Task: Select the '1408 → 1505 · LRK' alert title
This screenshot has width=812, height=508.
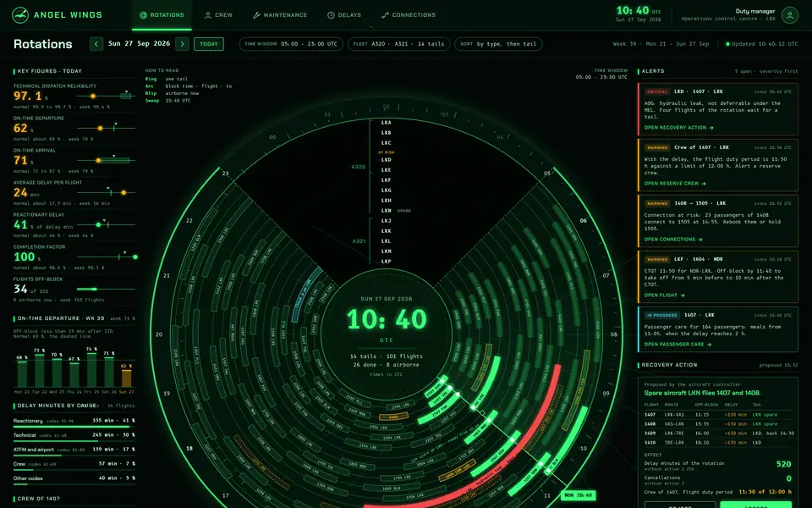Action: (700, 203)
